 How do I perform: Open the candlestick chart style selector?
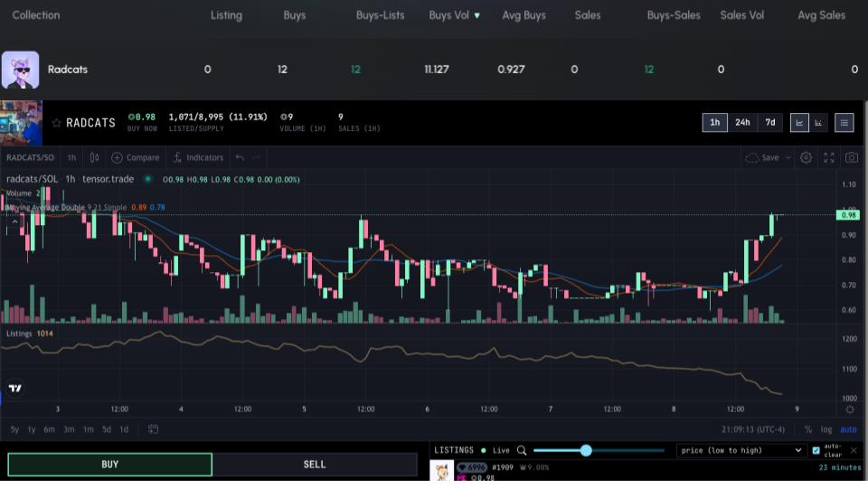(x=94, y=157)
